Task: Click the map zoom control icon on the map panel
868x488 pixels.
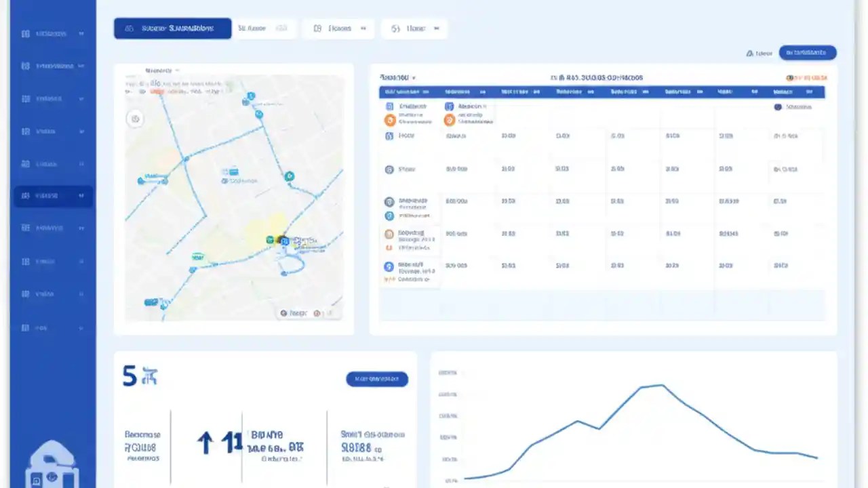Action: (x=135, y=119)
